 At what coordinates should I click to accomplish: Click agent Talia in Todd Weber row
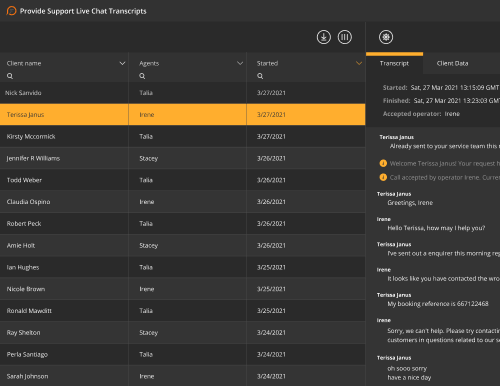pos(146,180)
